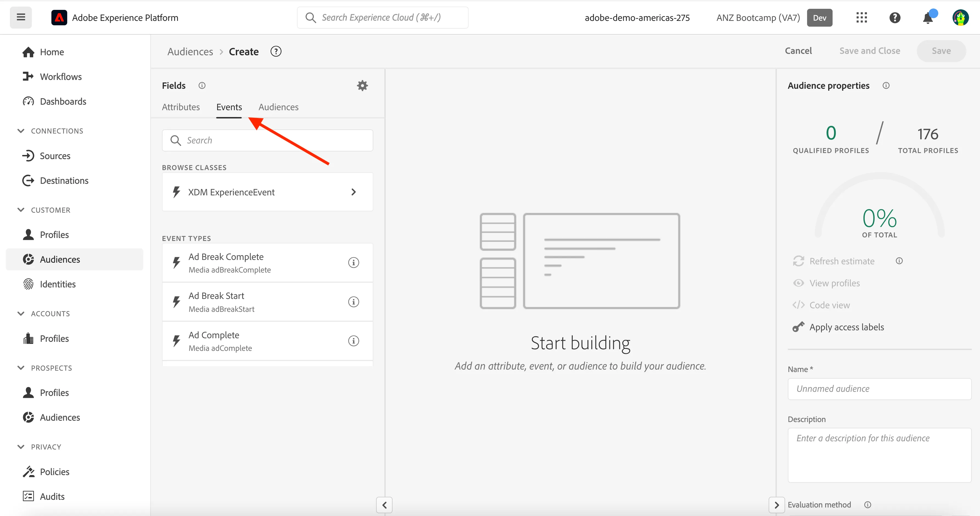Go back via Audiences breadcrumb link
Image resolution: width=980 pixels, height=516 pixels.
pyautogui.click(x=190, y=51)
